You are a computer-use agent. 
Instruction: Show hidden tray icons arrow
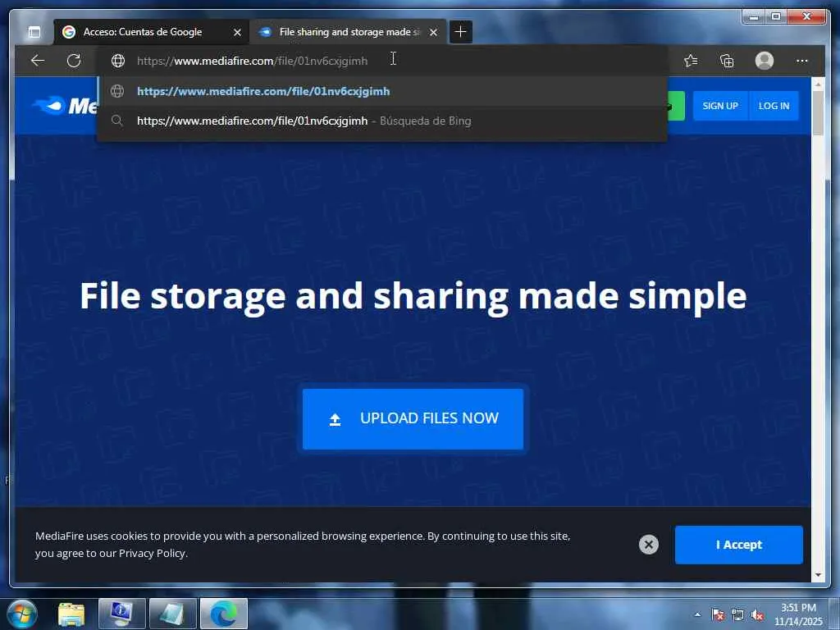pyautogui.click(x=697, y=614)
